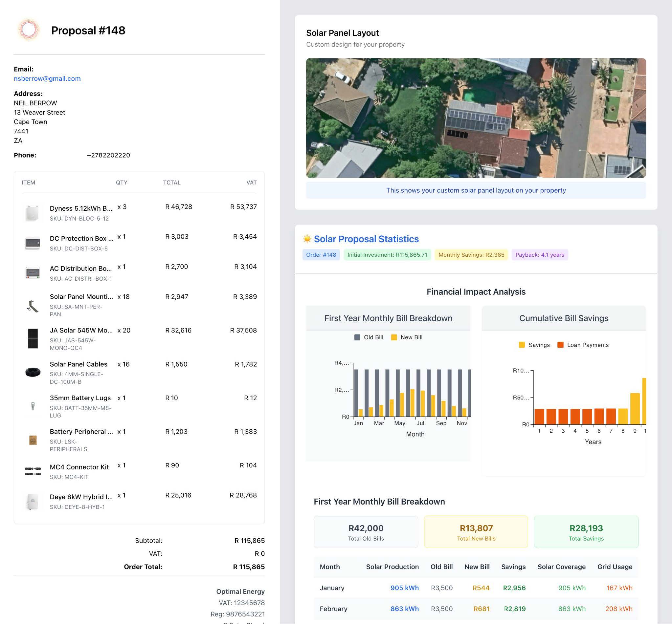Click the MC4 Connector Kit icon
This screenshot has height=624, width=672.
tap(33, 471)
